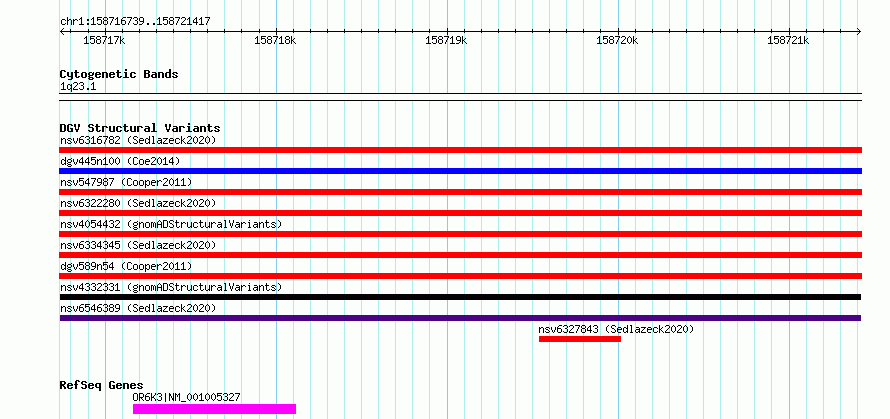
Task: Click the dgv589n54 (Cooper2011) label
Action: [126, 266]
